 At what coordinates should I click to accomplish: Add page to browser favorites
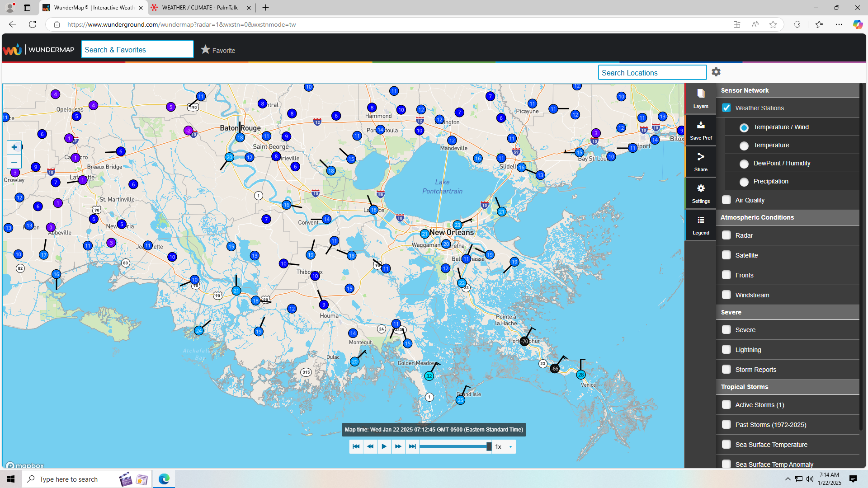773,24
